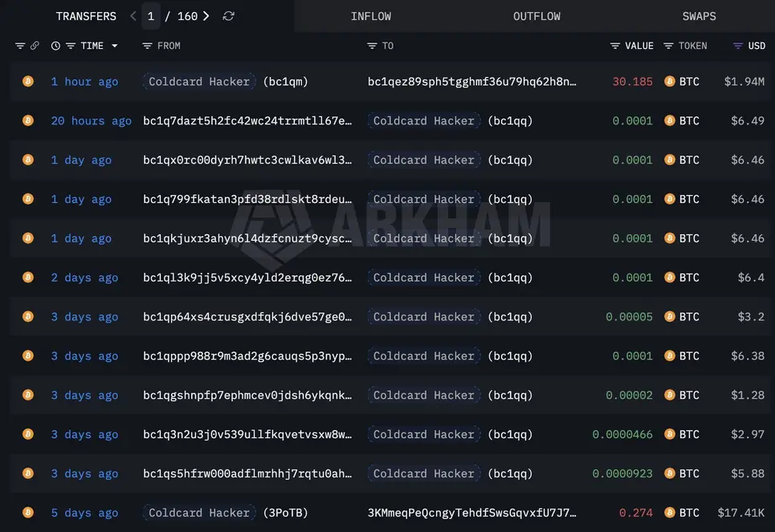Viewport: 775px width, 532px height.
Task: Open address bc1q3n2u3j0v539ullfkqvetvsxw8w
Action: click(247, 434)
